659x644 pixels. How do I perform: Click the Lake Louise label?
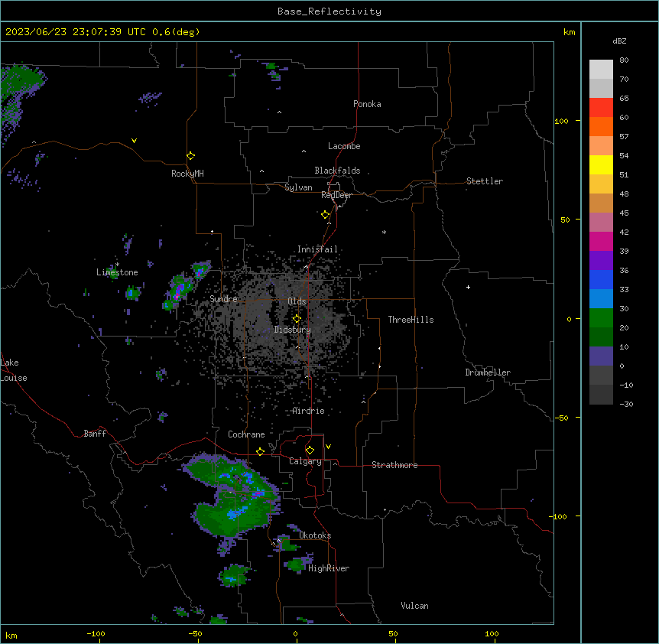click(14, 370)
